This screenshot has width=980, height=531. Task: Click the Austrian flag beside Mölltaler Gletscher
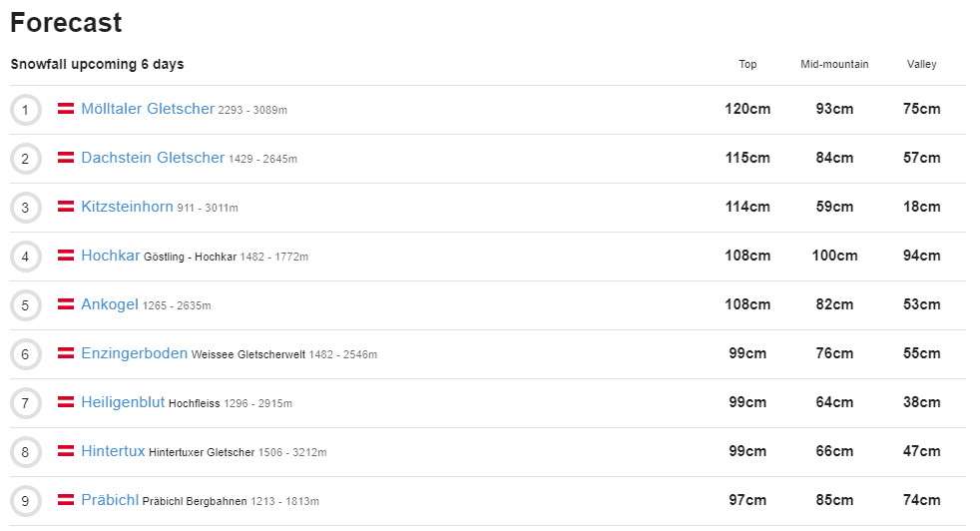(x=66, y=109)
